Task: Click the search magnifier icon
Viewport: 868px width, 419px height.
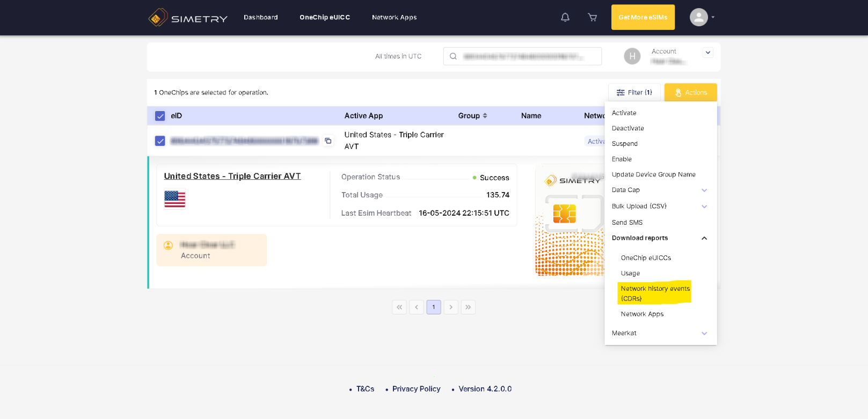Action: pyautogui.click(x=453, y=56)
